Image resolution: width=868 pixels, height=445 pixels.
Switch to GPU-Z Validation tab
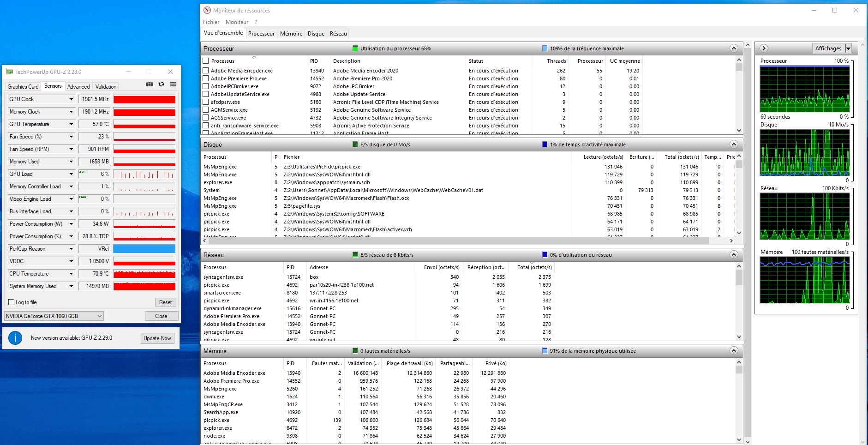[x=106, y=87]
